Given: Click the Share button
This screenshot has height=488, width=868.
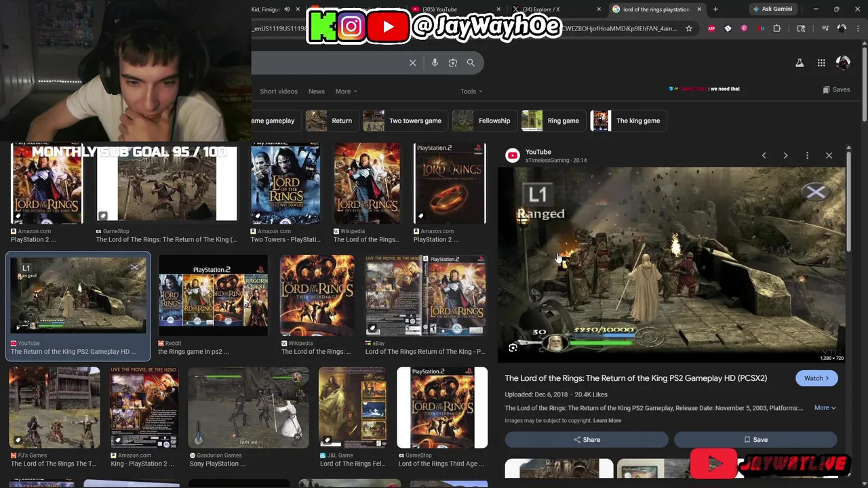Looking at the screenshot, I should (x=587, y=439).
